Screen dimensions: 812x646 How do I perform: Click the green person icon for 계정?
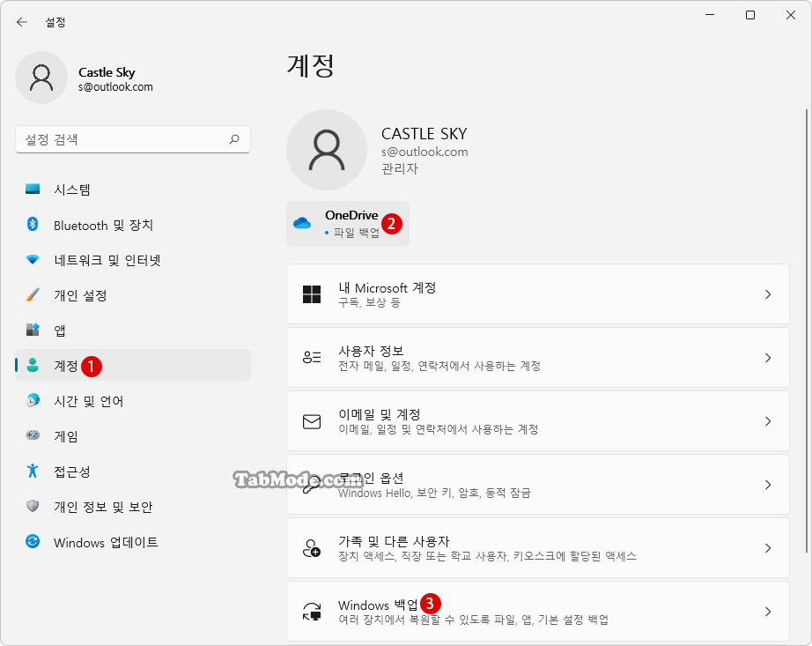pos(33,365)
